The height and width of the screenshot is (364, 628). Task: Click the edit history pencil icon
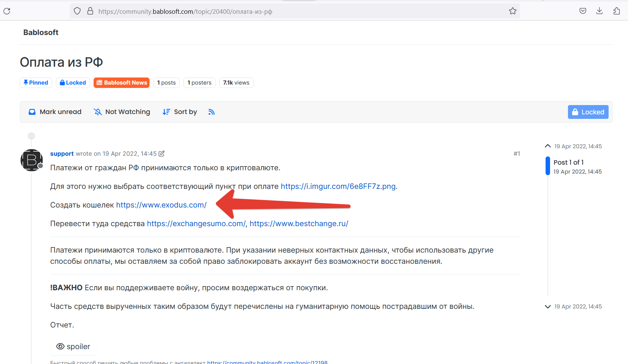click(161, 153)
